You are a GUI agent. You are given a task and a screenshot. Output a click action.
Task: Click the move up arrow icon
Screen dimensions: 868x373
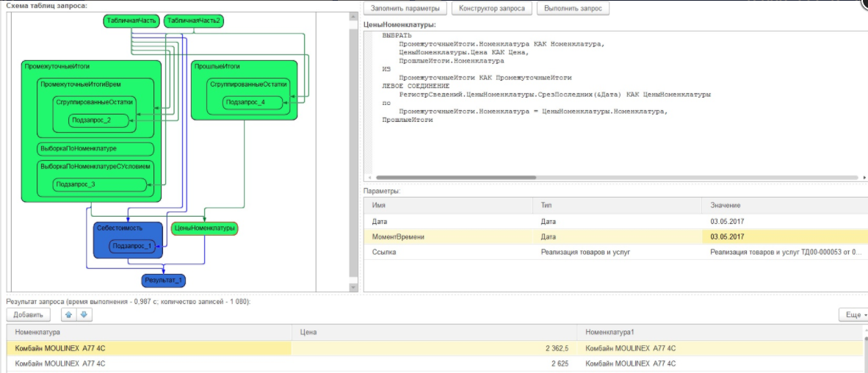pos(70,315)
